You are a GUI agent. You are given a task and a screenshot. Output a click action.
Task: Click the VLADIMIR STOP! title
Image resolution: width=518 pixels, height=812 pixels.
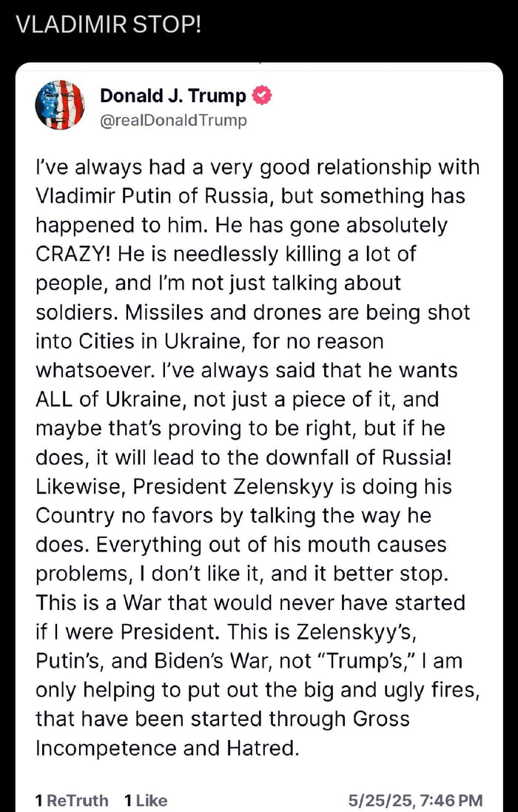[108, 24]
